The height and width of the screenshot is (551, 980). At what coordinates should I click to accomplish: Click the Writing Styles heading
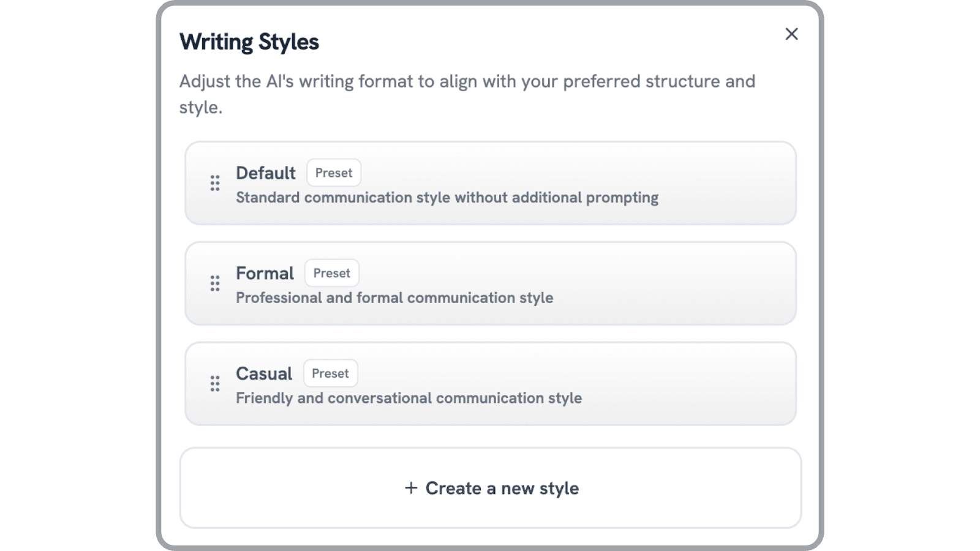249,42
